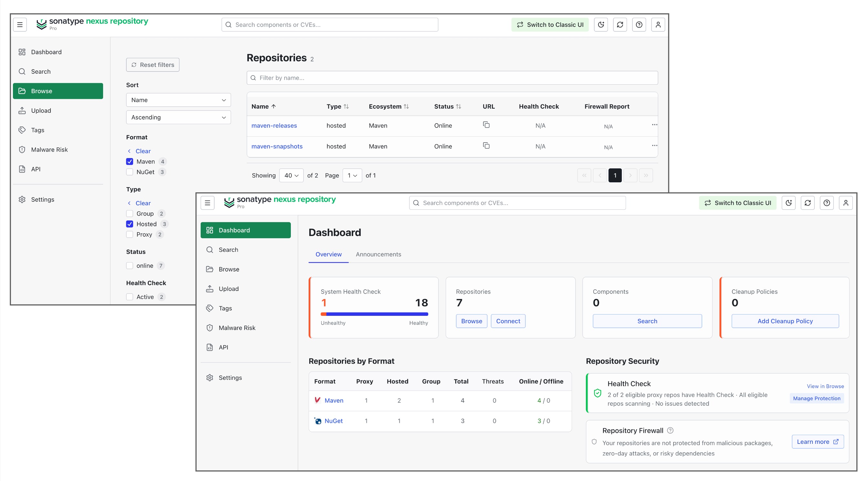Screen dimensions: 868x481
Task: Go to the next page of repositories
Action: pos(630,175)
